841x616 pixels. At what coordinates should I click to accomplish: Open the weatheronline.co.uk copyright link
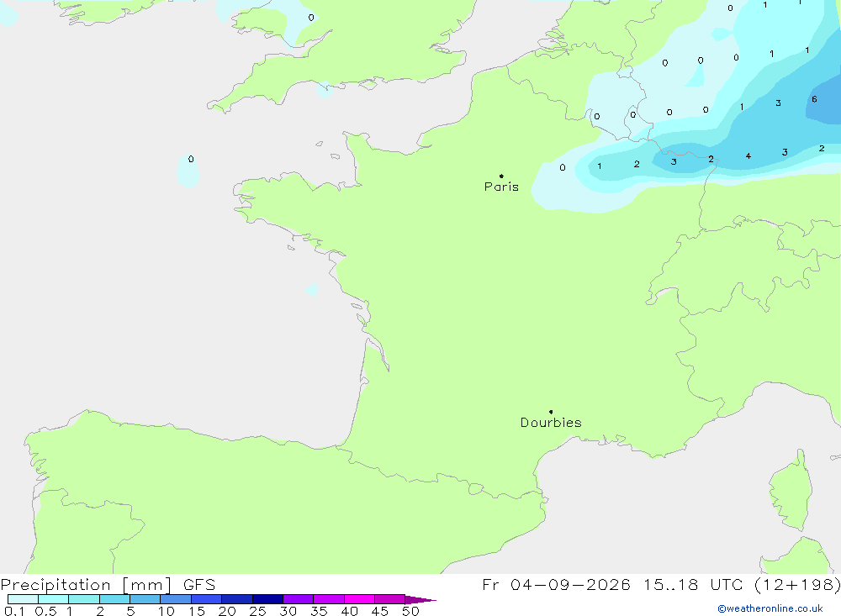(770, 608)
